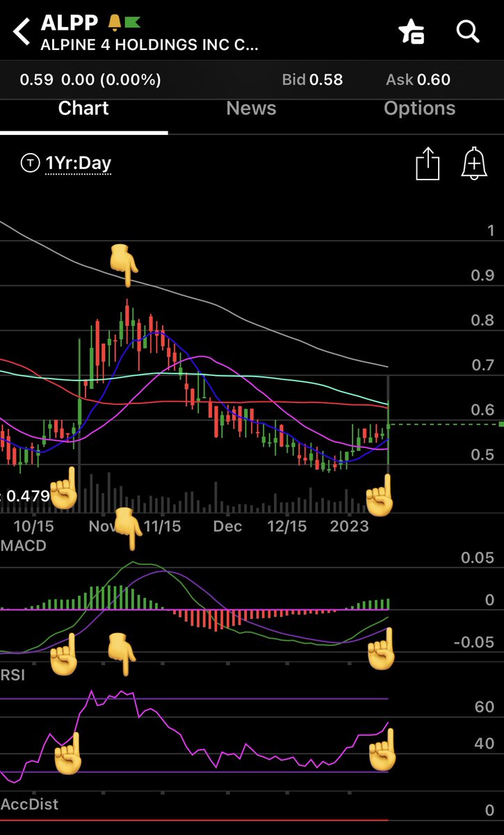The width and height of the screenshot is (504, 835).
Task: Tap the 12/15 date axis label
Action: click(287, 527)
